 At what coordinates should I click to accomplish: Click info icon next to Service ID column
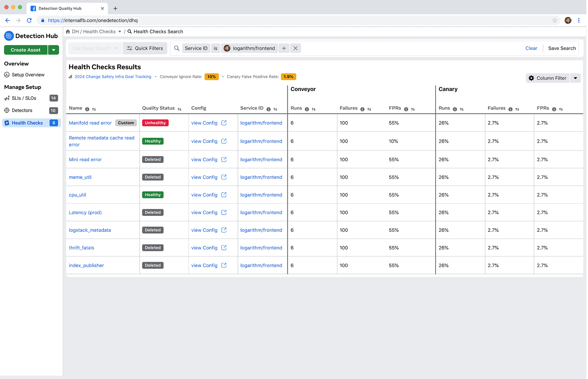(x=269, y=109)
